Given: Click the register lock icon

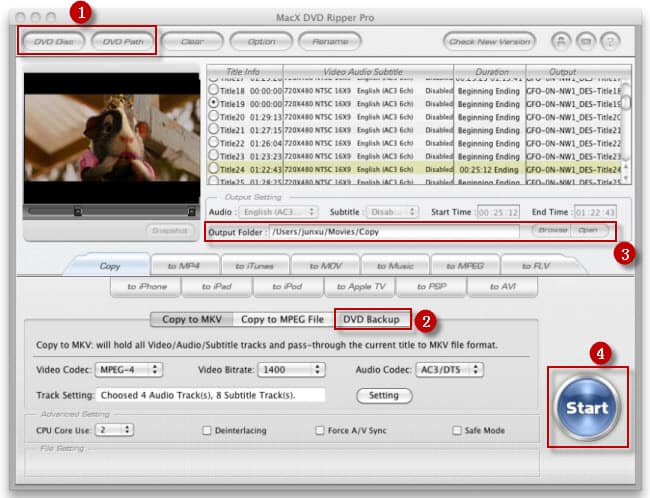Looking at the screenshot, I should (561, 41).
